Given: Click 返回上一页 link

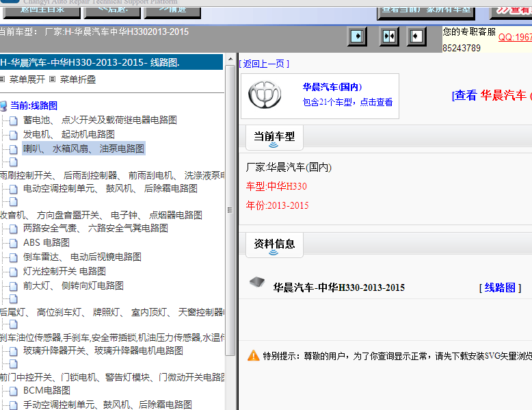Looking at the screenshot, I should click(264, 64).
